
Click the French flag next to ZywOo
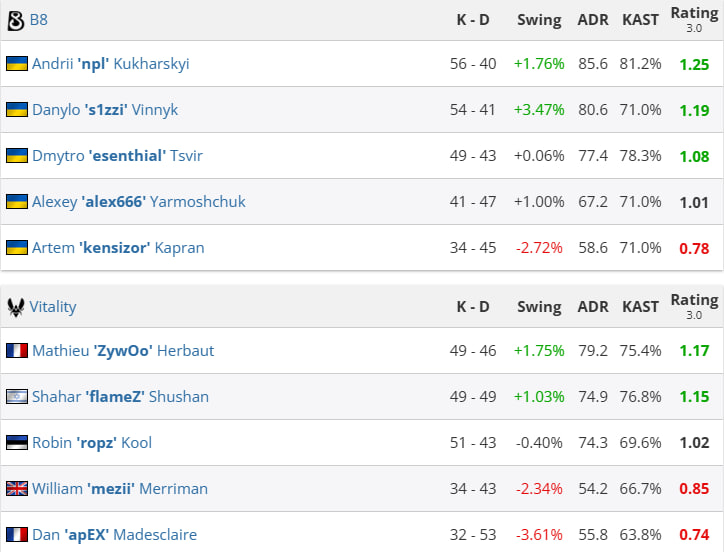point(17,351)
